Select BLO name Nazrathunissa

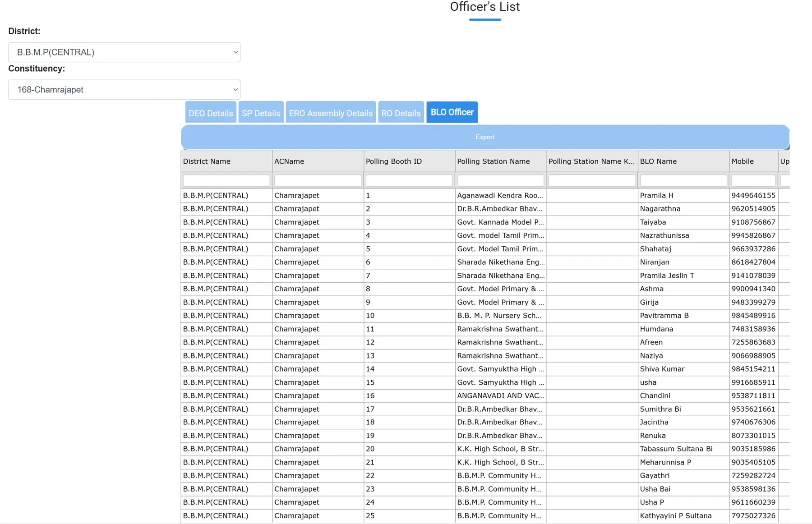coord(664,235)
